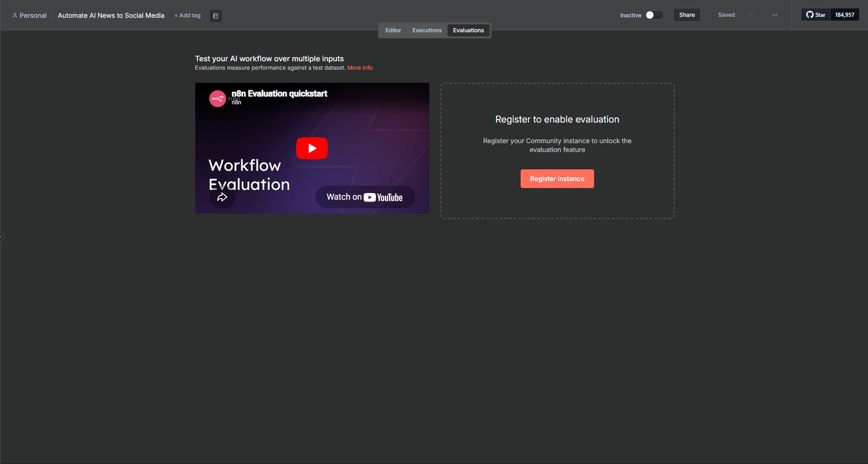Viewport: 868px width, 464px height.
Task: Click the GitHub star count 184,957
Action: pyautogui.click(x=845, y=15)
